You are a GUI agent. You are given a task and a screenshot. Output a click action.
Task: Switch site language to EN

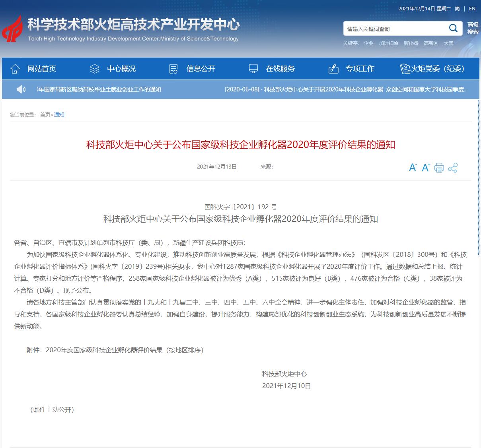[472, 8]
